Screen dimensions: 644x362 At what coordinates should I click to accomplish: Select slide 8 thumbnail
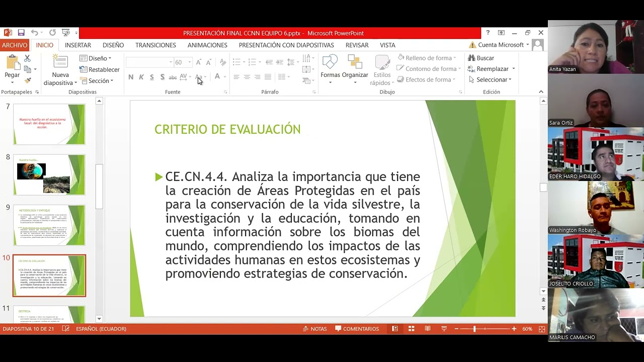click(49, 174)
